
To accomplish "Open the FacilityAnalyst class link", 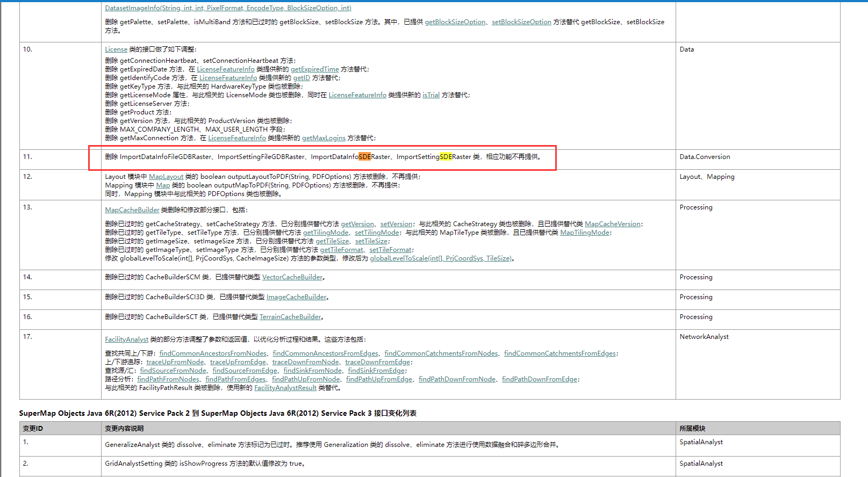I will point(126,339).
